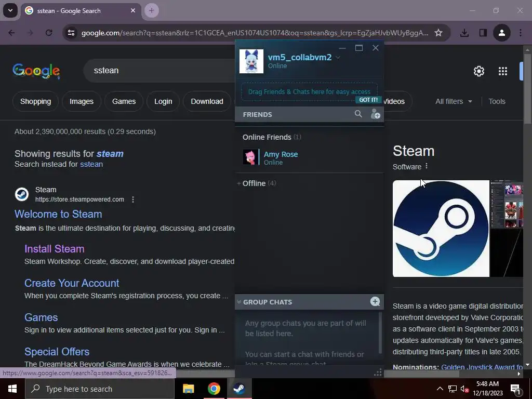Open the large Steam logo image

click(441, 229)
